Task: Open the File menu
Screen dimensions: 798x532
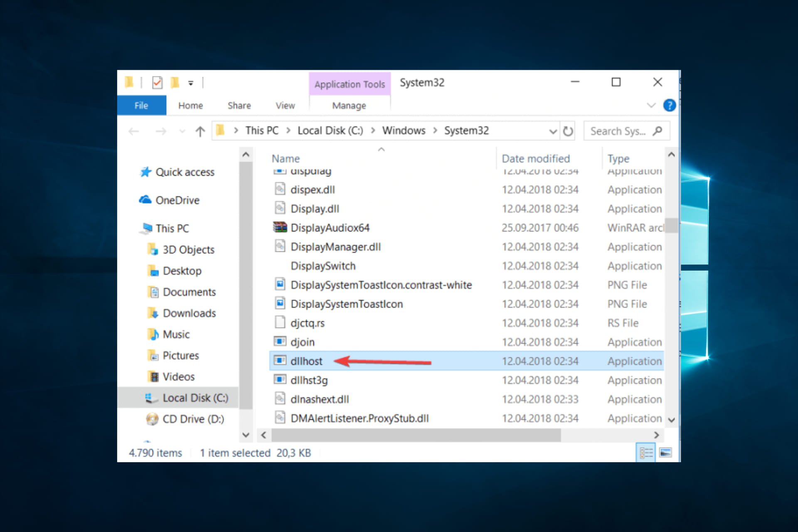Action: 141,106
